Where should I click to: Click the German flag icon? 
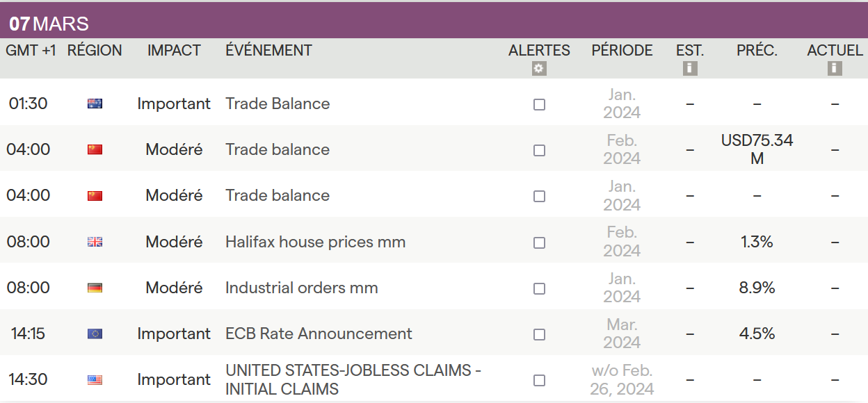pyautogui.click(x=95, y=288)
